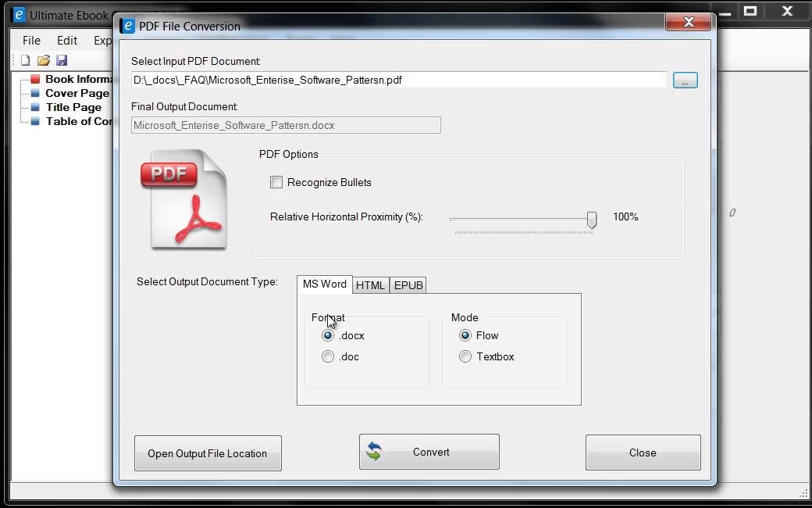Close the PDF File Conversion dialog with X
Viewport: 812px width, 508px height.
[x=688, y=22]
